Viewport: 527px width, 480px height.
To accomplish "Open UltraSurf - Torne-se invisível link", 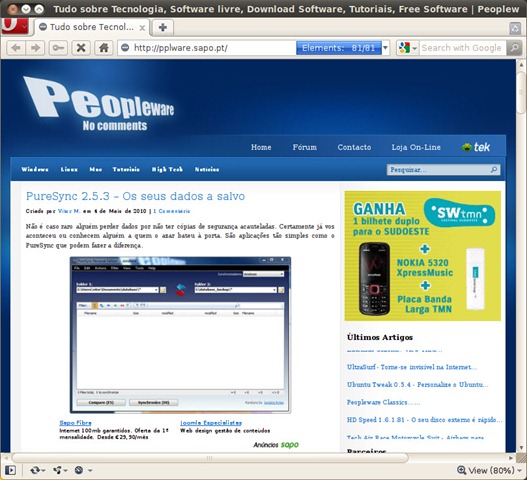I will (x=412, y=367).
